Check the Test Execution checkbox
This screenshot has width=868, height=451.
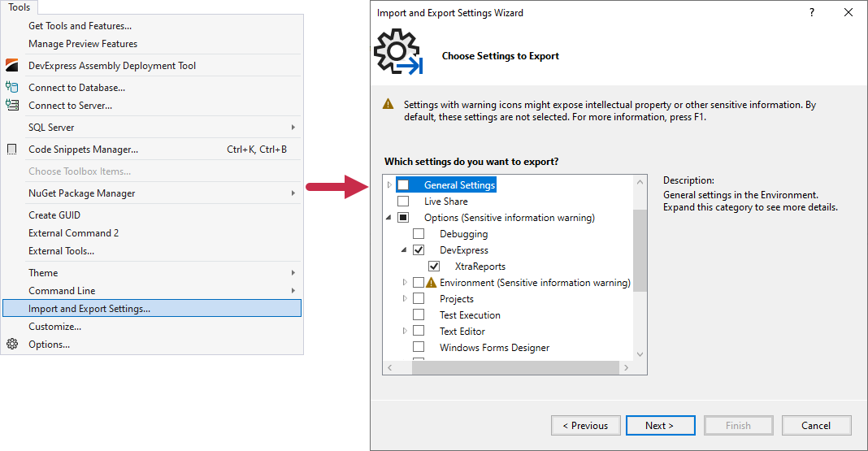point(419,314)
